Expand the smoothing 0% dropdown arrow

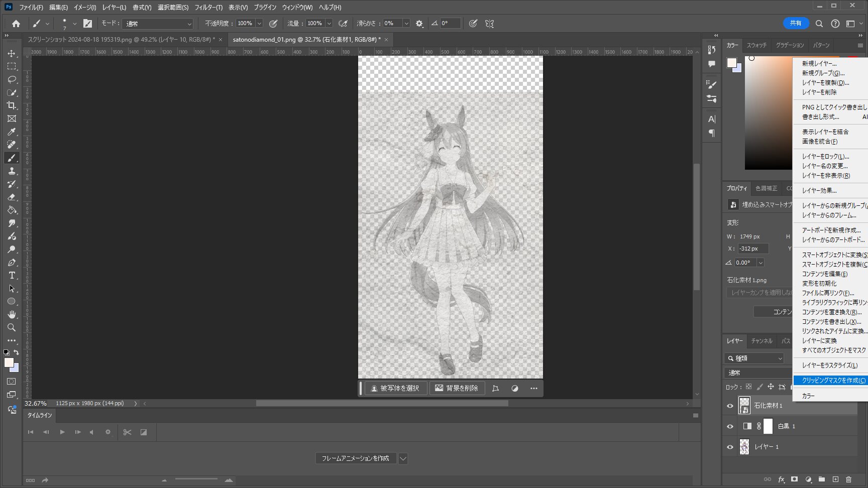(x=406, y=24)
